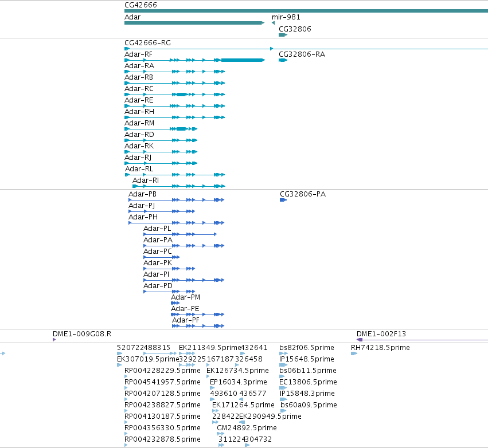The height and width of the screenshot is (448, 488).
Task: Select the Adar-PL protein label
Action: pos(157,229)
